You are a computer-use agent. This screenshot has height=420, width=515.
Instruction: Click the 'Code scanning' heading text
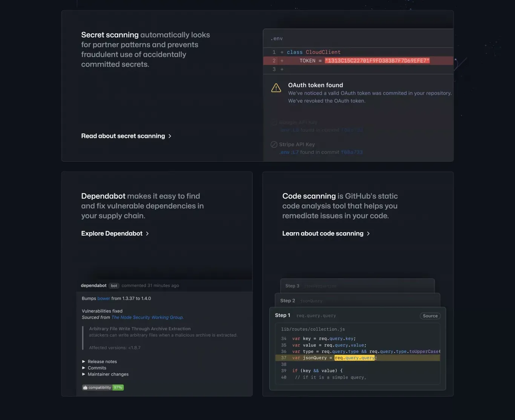[x=309, y=196]
